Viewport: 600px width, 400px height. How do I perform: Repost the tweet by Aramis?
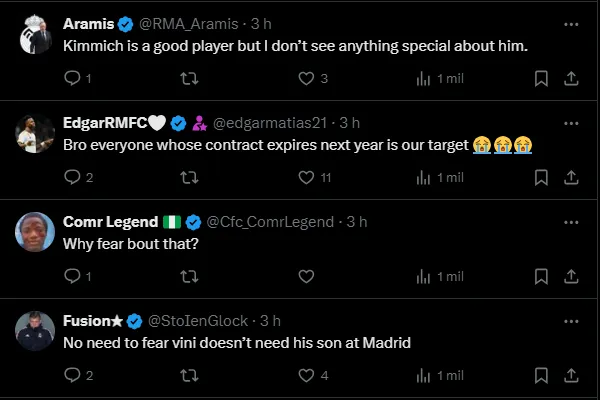(187, 78)
